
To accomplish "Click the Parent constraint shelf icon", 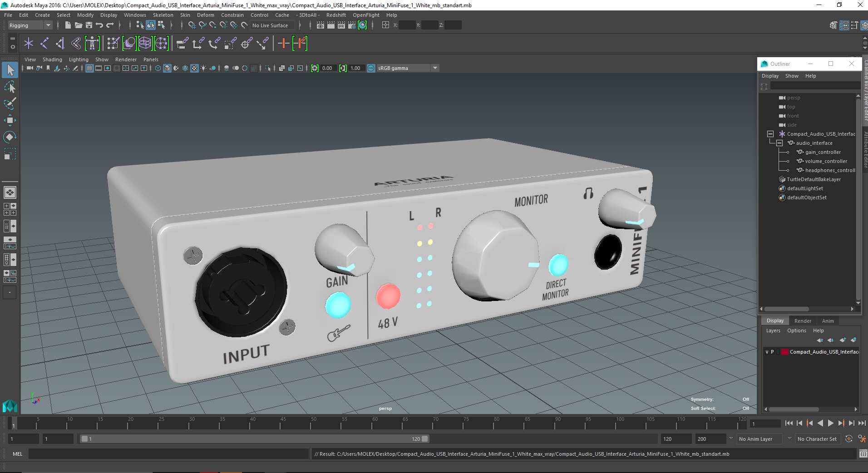I will (x=182, y=44).
